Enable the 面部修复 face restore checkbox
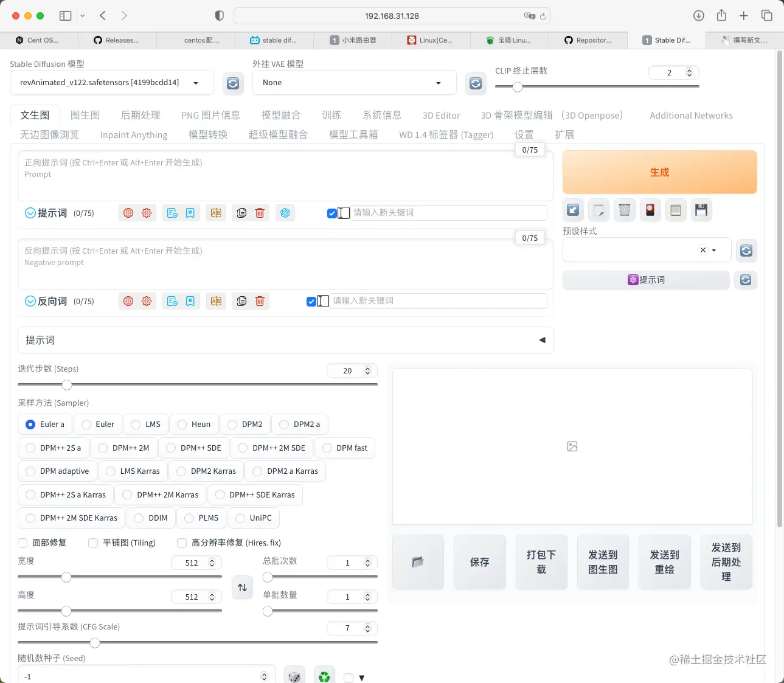Viewport: 784px width, 683px height. (23, 543)
